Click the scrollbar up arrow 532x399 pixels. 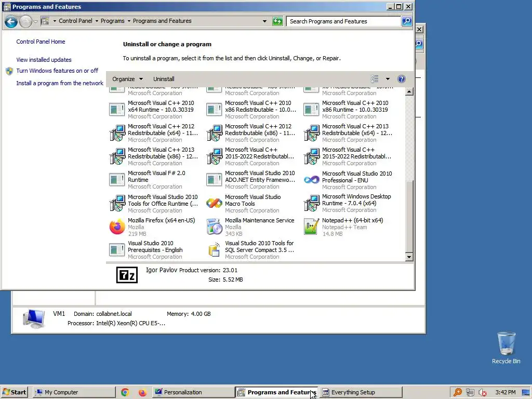[x=409, y=91]
